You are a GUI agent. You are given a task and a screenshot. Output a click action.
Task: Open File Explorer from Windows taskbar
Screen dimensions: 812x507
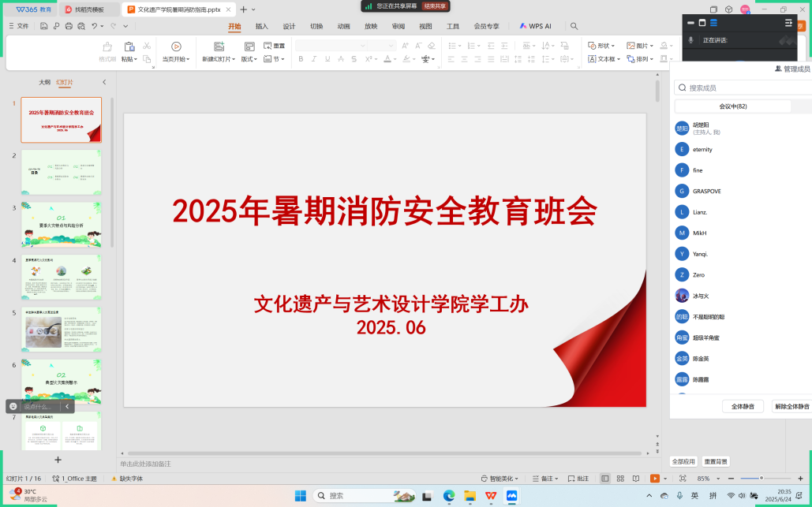470,496
